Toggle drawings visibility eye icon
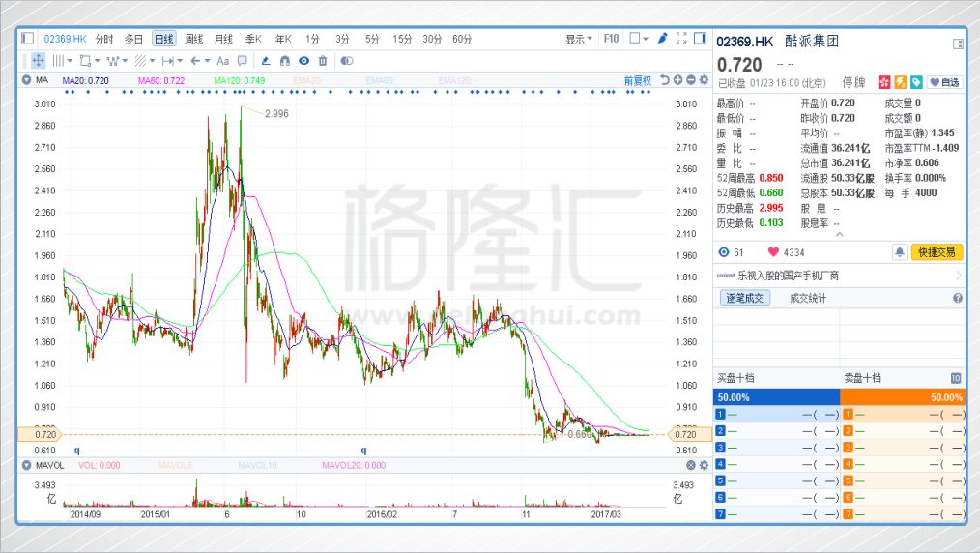The width and height of the screenshot is (980, 553). coord(303,61)
